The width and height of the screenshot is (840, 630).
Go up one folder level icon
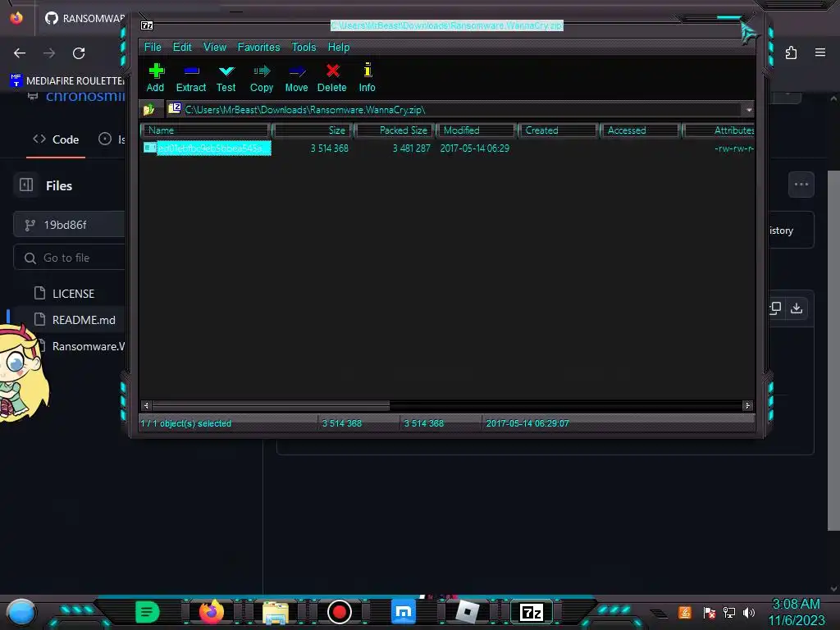pyautogui.click(x=149, y=110)
